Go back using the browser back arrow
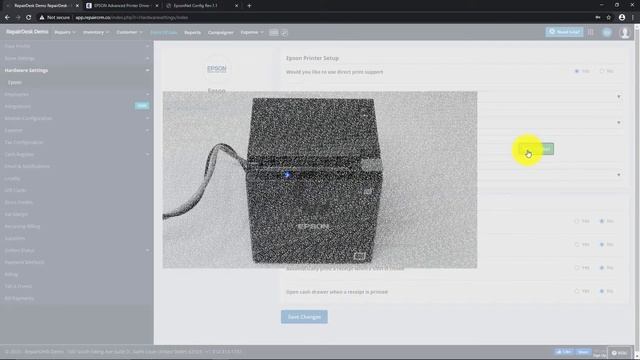Screen dimensions: 640x360 (7, 18)
